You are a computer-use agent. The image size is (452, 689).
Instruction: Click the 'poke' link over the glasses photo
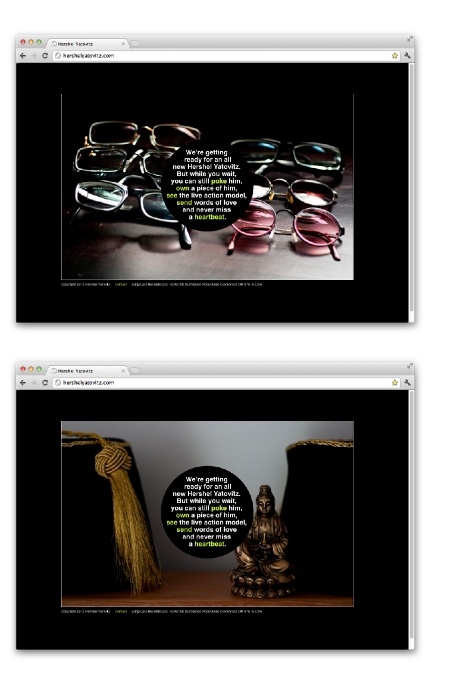pyautogui.click(x=219, y=181)
